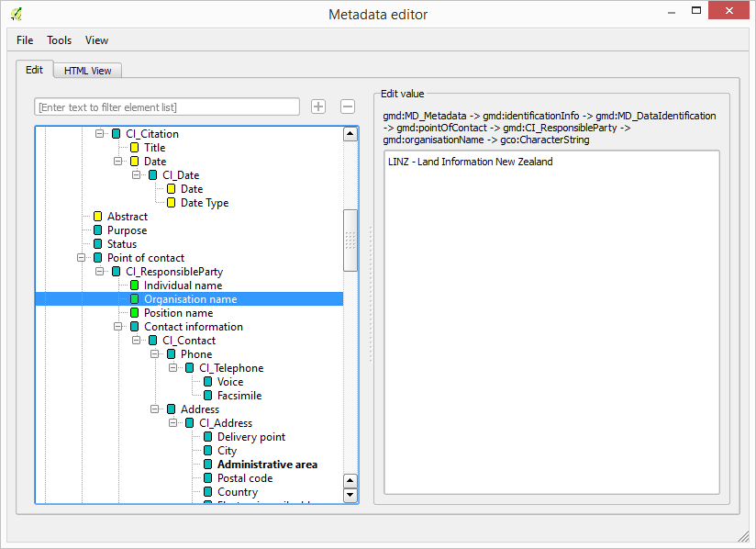Screen dimensions: 756x549
Task: Click the tree panel scrollbar down arrow
Action: (x=350, y=494)
